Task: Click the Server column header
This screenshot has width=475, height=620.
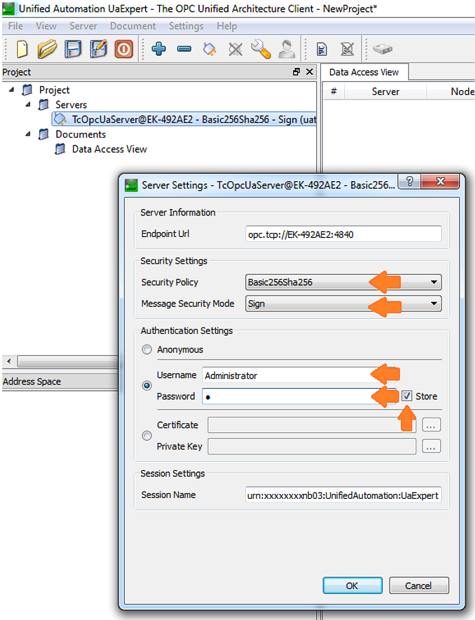Action: point(385,92)
